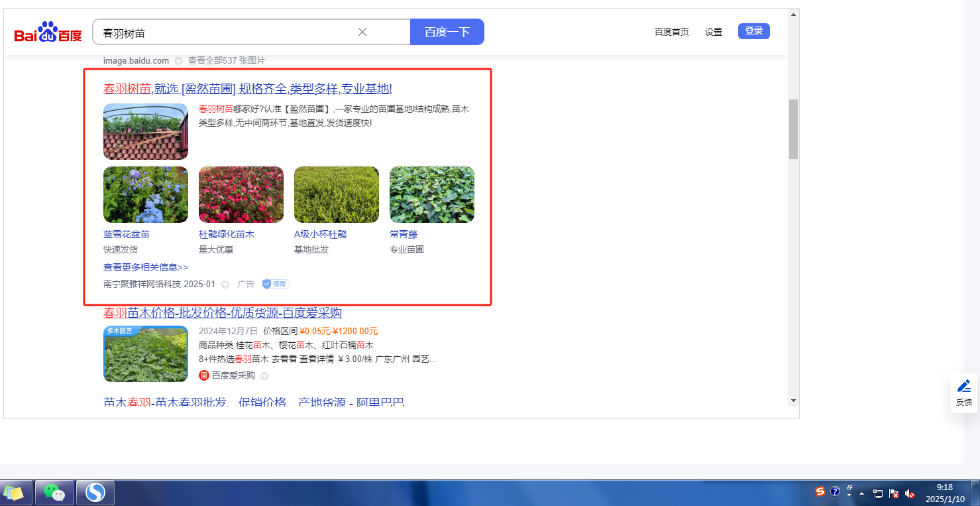Click the 蓝雪花盆苗 flower thumbnail
This screenshot has height=506, width=980.
[146, 194]
